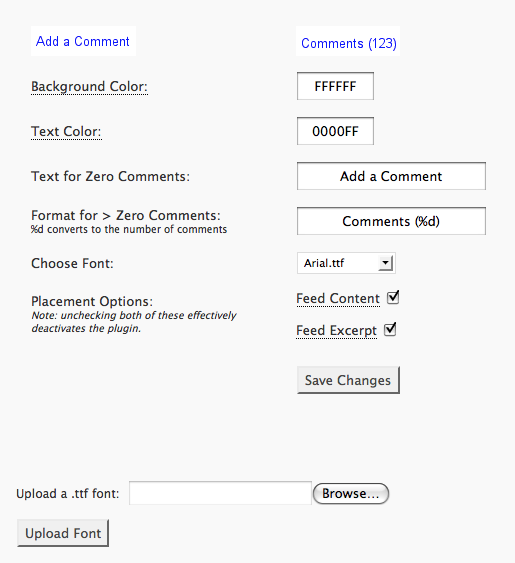Image resolution: width=515 pixels, height=563 pixels.
Task: Click the Choose Font label text
Action: pos(72,263)
